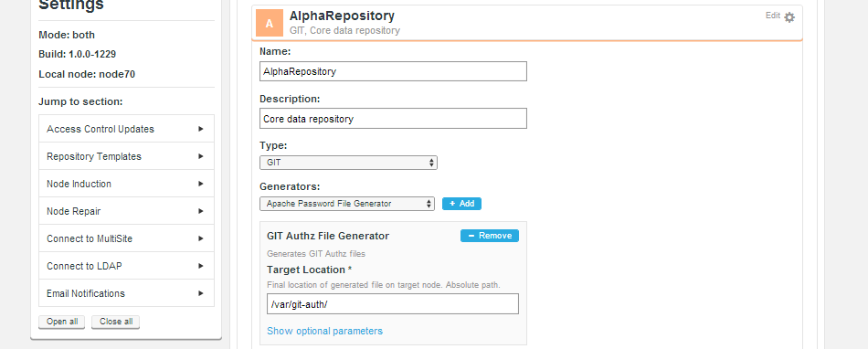Click the Name input field
Image resolution: width=868 pixels, height=349 pixels.
click(x=393, y=71)
